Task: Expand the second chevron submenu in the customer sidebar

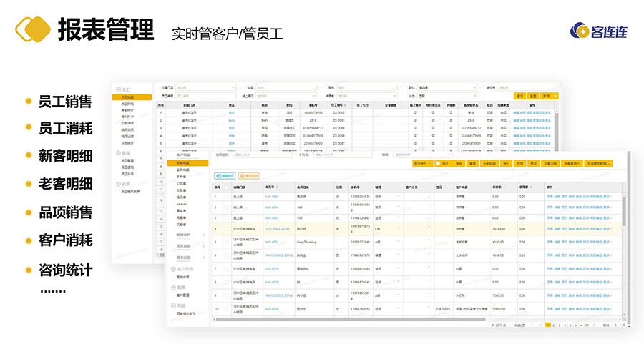Action: tap(203, 246)
